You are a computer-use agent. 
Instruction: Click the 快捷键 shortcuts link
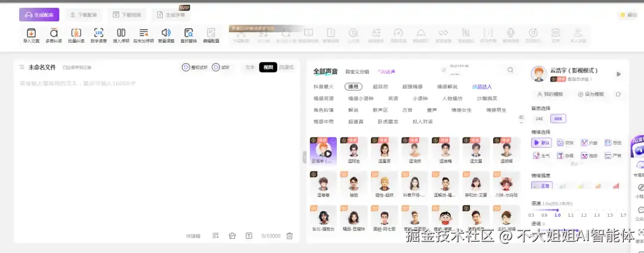pos(193,236)
